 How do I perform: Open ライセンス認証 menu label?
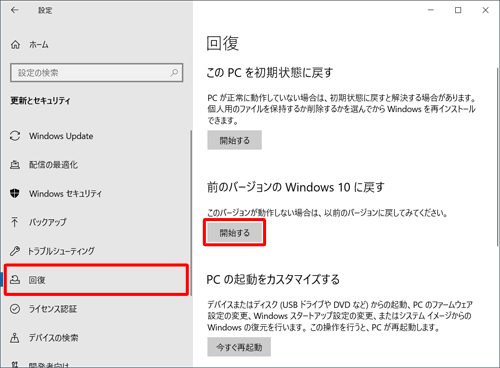(53, 309)
